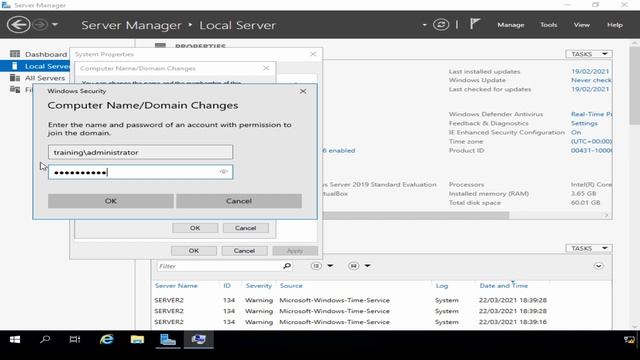Open the Windows Start menu
This screenshot has height=360, width=640.
(x=15, y=340)
